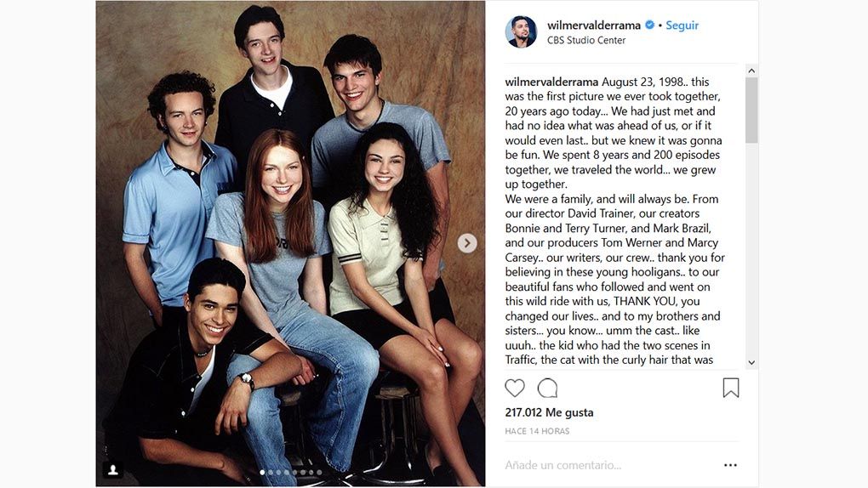The height and width of the screenshot is (488, 868).
Task: Advance to the next carousel photo
Action: [467, 243]
